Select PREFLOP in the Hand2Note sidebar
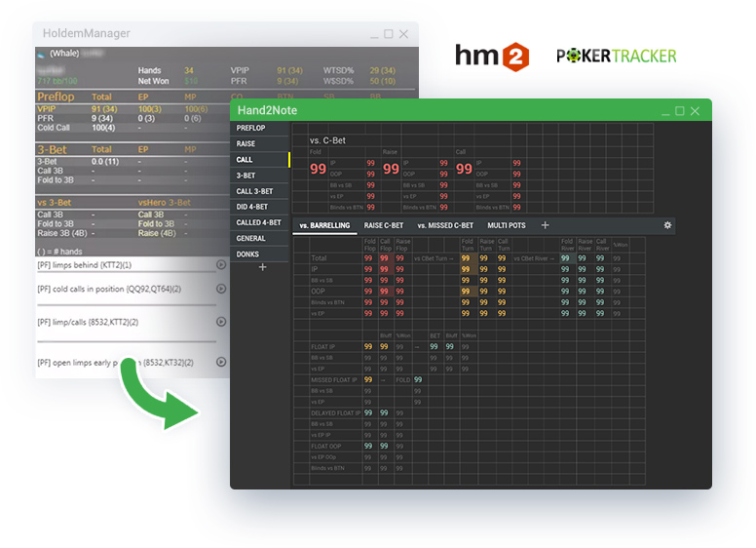The width and height of the screenshot is (756, 548). (250, 128)
